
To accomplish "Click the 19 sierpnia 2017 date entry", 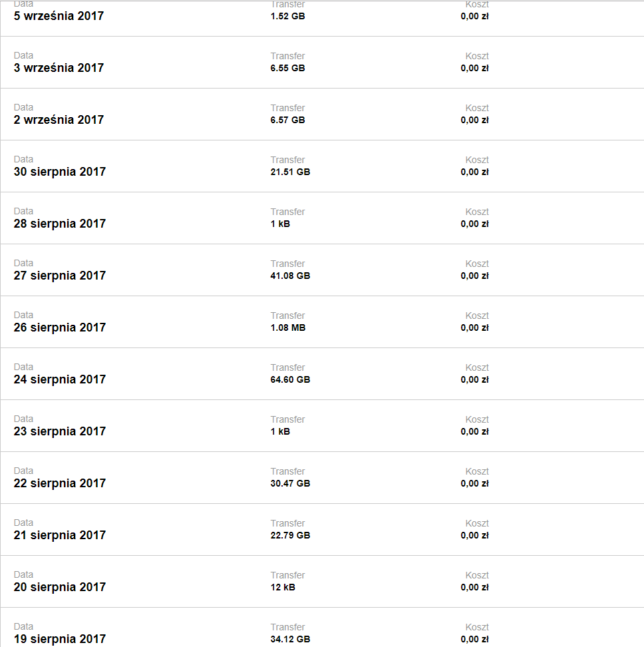I will pos(60,639).
